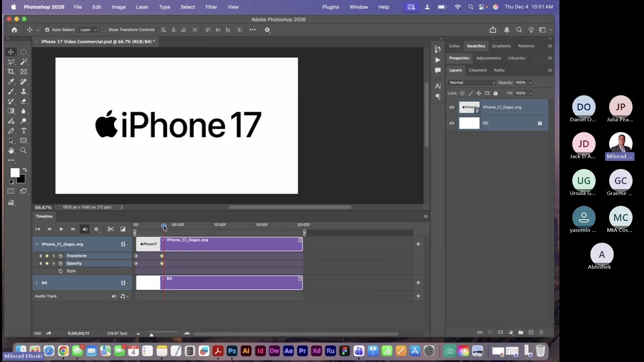
Task: Select the Move tool
Action: (11, 52)
